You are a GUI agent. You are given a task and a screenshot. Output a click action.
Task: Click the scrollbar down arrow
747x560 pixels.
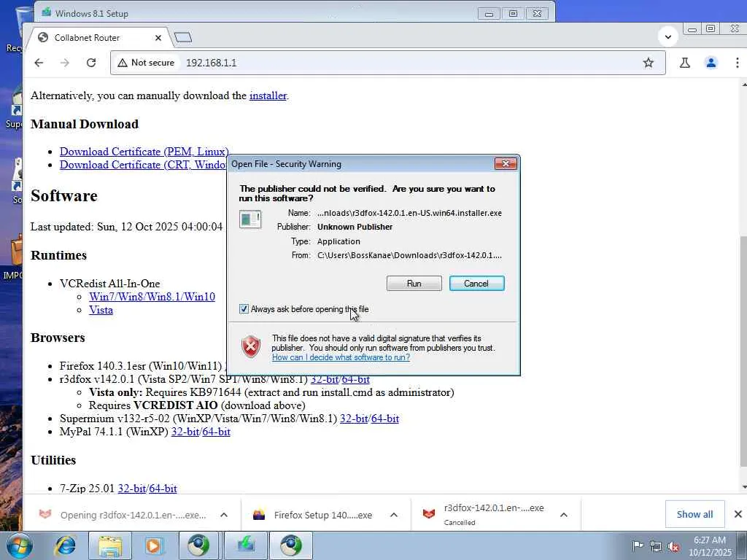[x=743, y=487]
